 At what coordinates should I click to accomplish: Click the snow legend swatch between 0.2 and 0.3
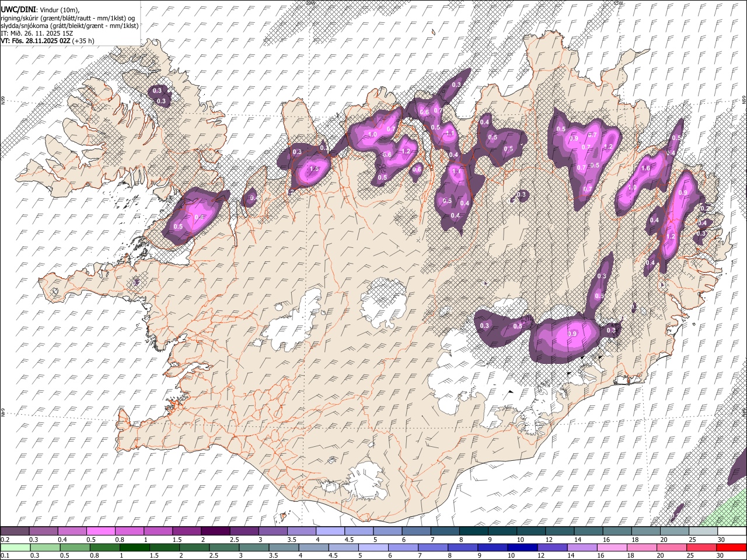point(15,531)
